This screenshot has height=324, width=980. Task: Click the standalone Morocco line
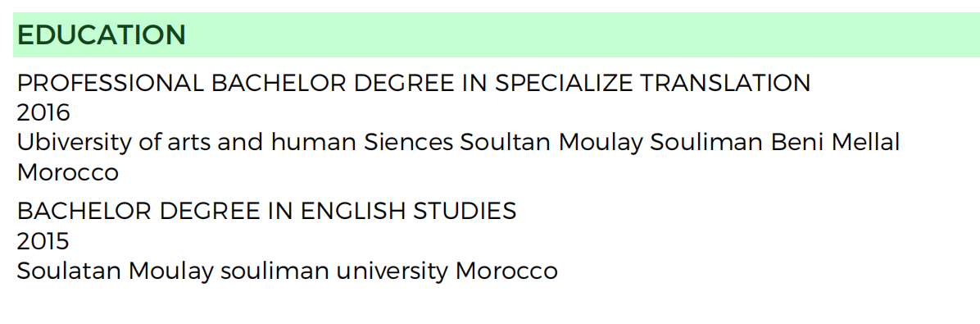[x=67, y=172]
